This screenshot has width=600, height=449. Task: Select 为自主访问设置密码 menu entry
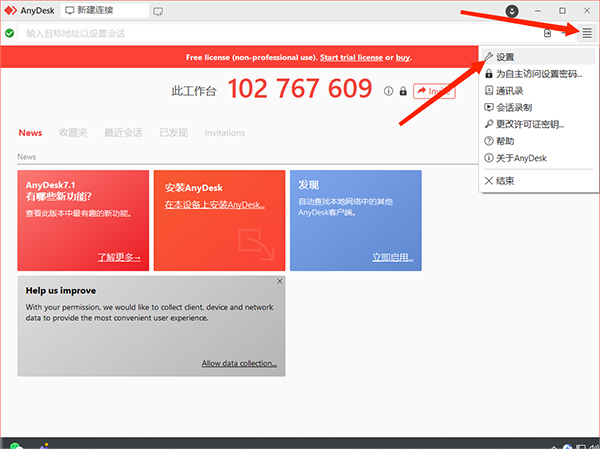pos(538,74)
